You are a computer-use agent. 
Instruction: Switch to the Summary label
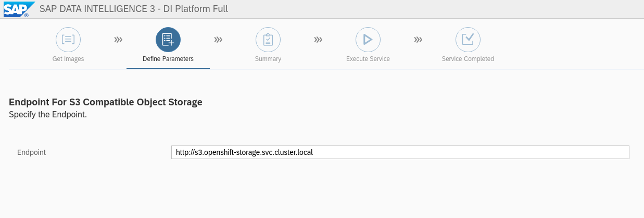tap(268, 59)
